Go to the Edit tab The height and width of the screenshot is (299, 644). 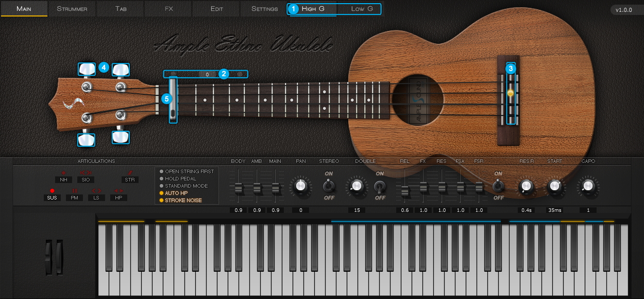[x=217, y=9]
